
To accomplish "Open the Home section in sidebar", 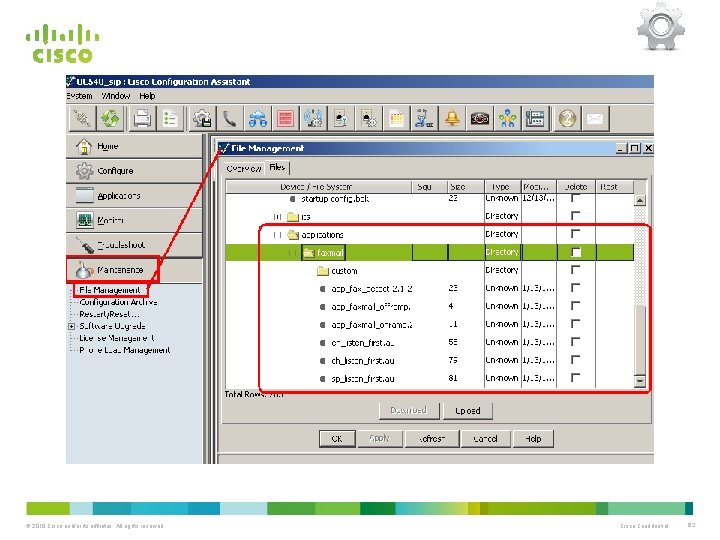I will tap(134, 146).
